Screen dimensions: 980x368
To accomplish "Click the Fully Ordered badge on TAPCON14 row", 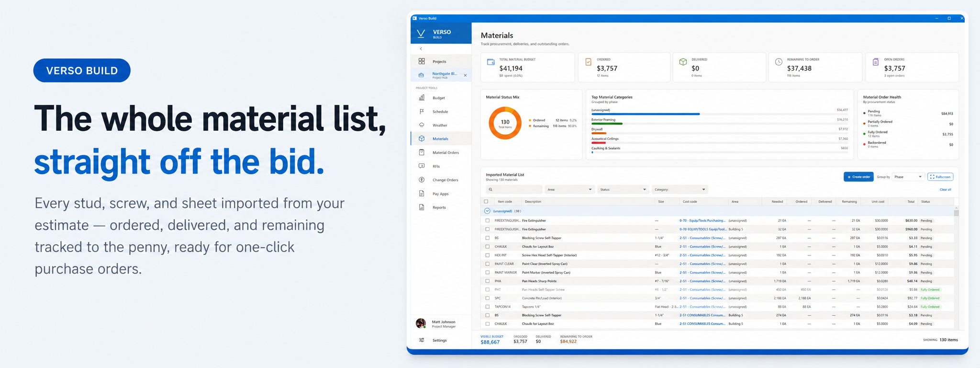I will (930, 307).
